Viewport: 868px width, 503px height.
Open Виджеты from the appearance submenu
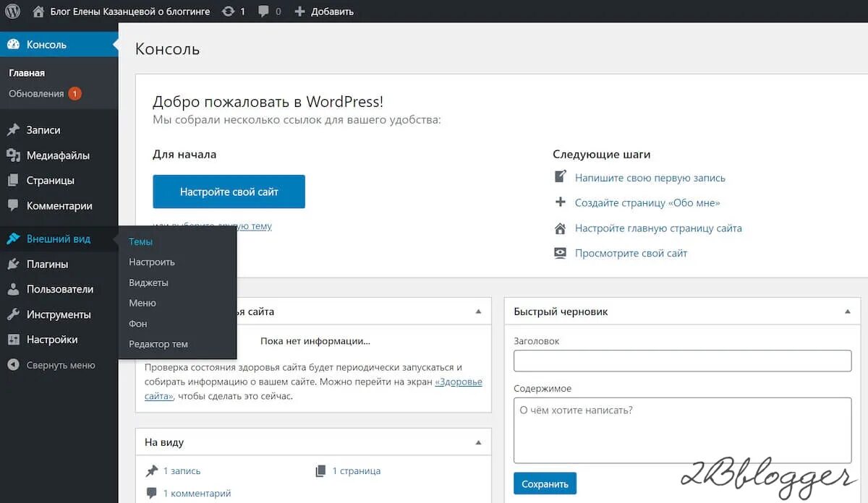click(148, 283)
